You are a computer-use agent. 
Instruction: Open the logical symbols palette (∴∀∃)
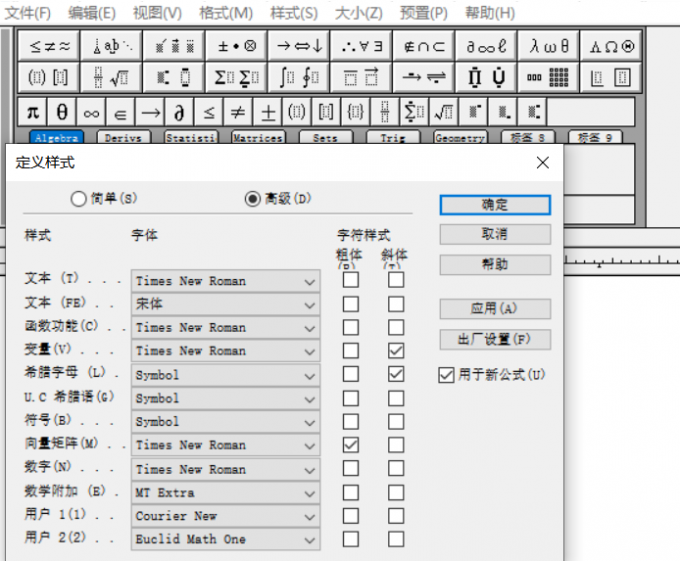pyautogui.click(x=361, y=46)
